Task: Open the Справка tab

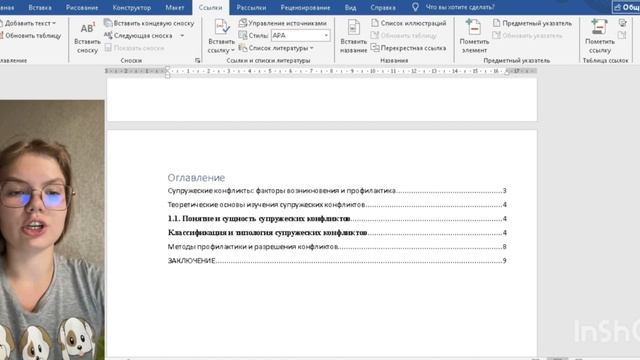Action: [x=383, y=7]
